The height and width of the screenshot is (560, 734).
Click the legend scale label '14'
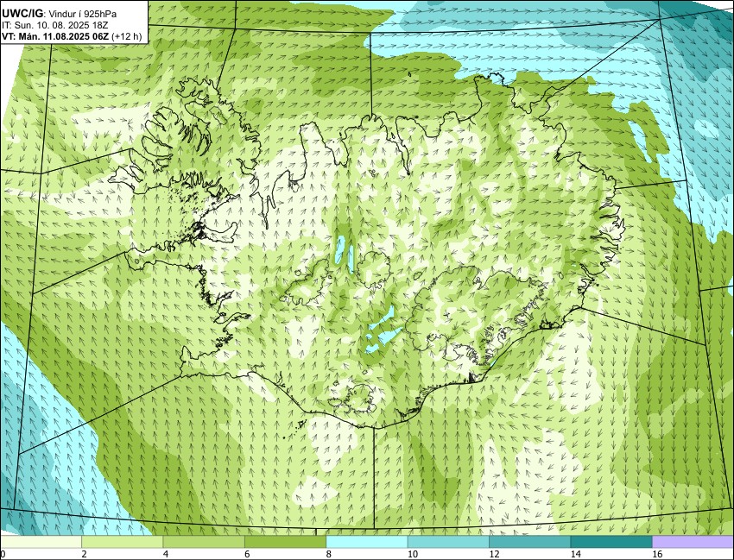pos(575,554)
